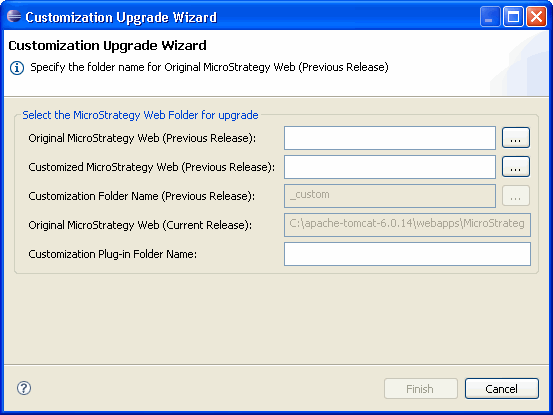Click the Customization Upgrade Wizard heading text
Image resolution: width=553 pixels, height=415 pixels.
click(107, 45)
